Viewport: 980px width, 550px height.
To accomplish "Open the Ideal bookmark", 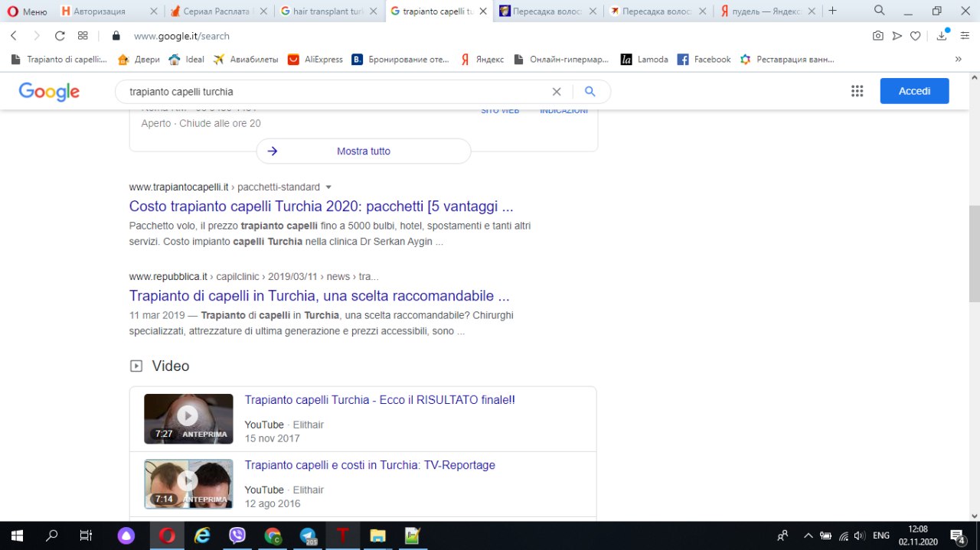I will (187, 59).
